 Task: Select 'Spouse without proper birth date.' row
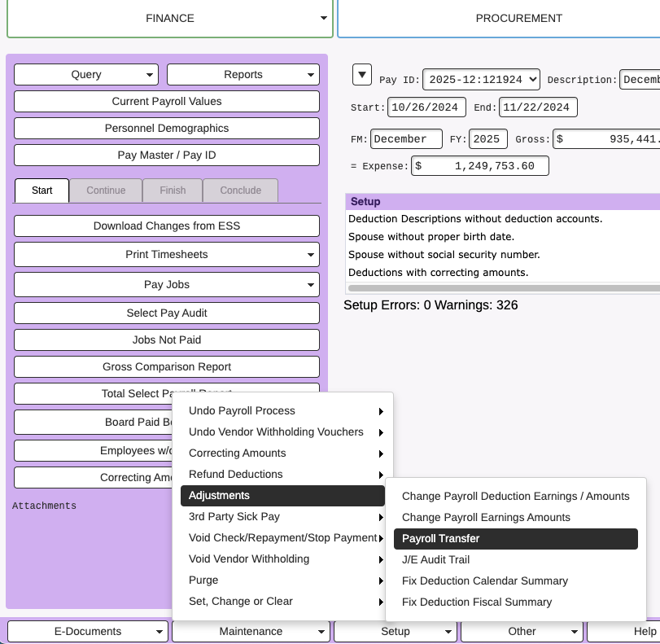coord(504,237)
